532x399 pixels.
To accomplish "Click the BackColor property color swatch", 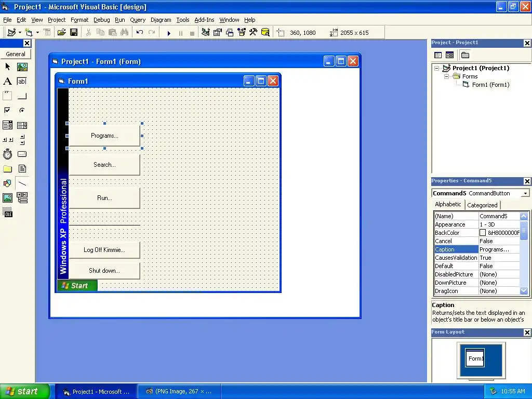I will click(x=483, y=233).
